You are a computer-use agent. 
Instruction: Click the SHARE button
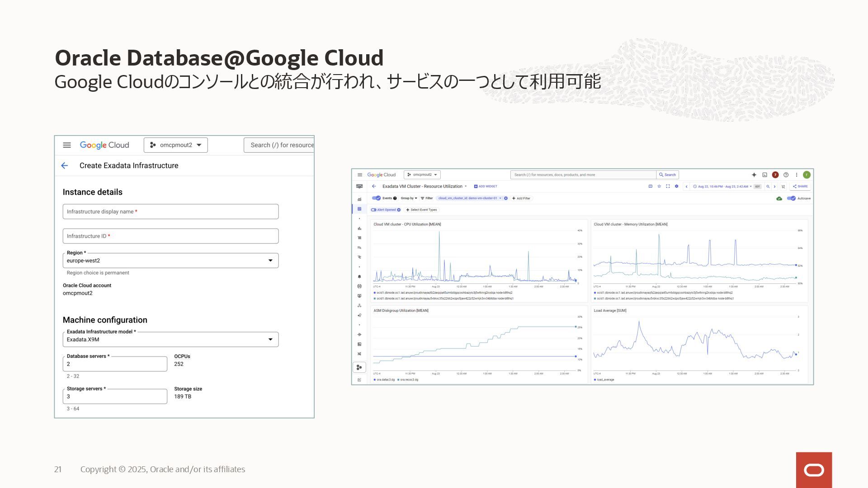800,186
